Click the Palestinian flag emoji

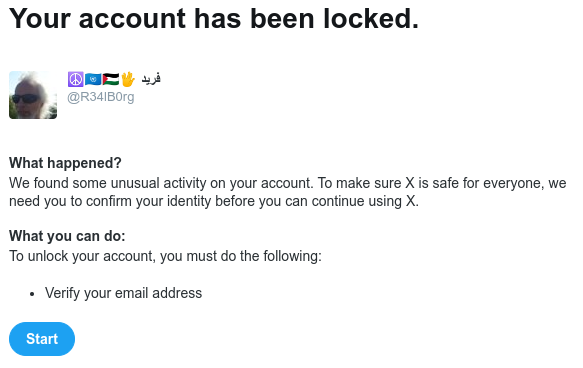pos(111,79)
